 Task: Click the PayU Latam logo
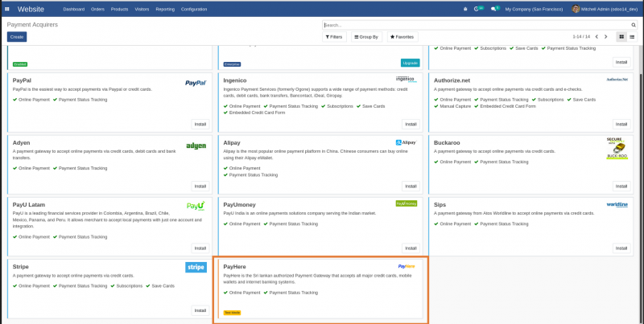click(x=196, y=206)
